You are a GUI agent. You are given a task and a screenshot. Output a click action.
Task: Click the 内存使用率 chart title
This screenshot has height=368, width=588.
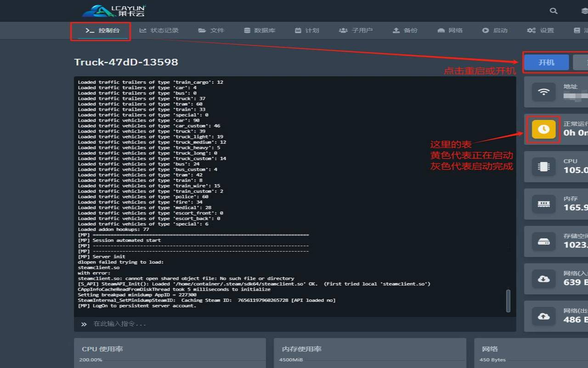(x=301, y=349)
